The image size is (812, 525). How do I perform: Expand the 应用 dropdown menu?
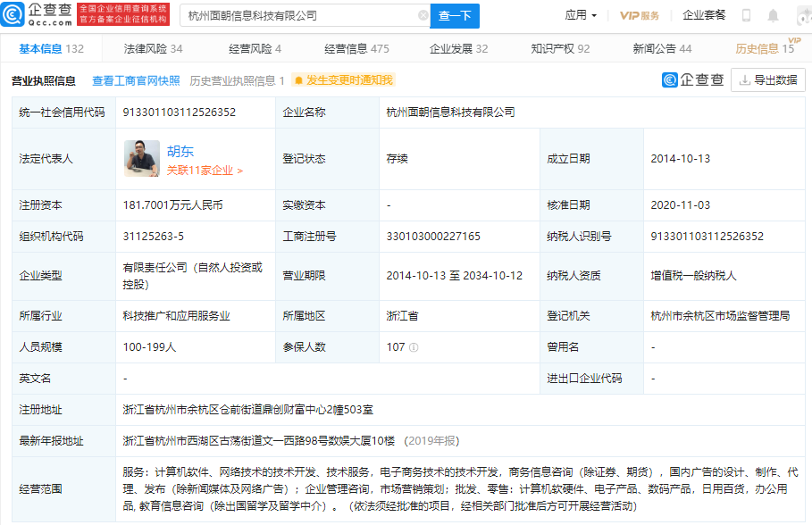(x=581, y=15)
